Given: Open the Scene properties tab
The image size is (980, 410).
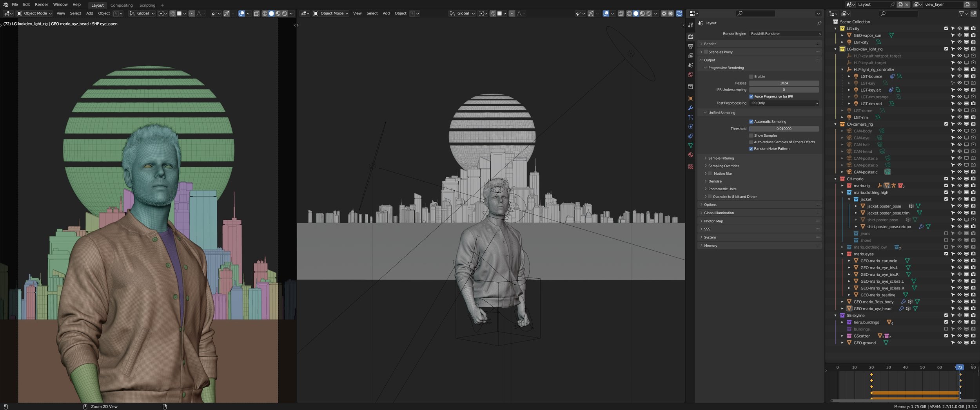Looking at the screenshot, I should [690, 65].
